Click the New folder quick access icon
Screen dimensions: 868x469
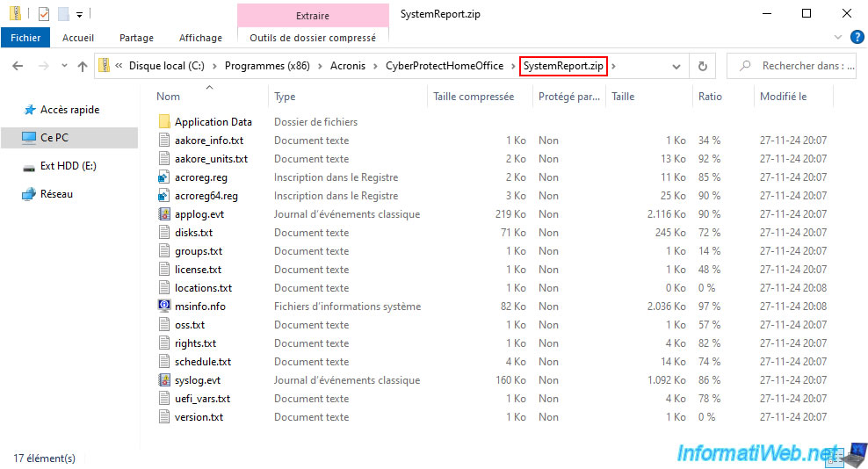click(x=63, y=14)
